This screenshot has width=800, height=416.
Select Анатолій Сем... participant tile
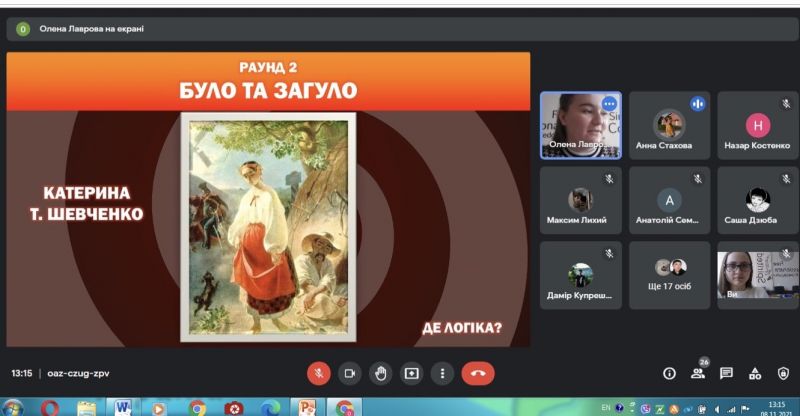[x=669, y=201]
